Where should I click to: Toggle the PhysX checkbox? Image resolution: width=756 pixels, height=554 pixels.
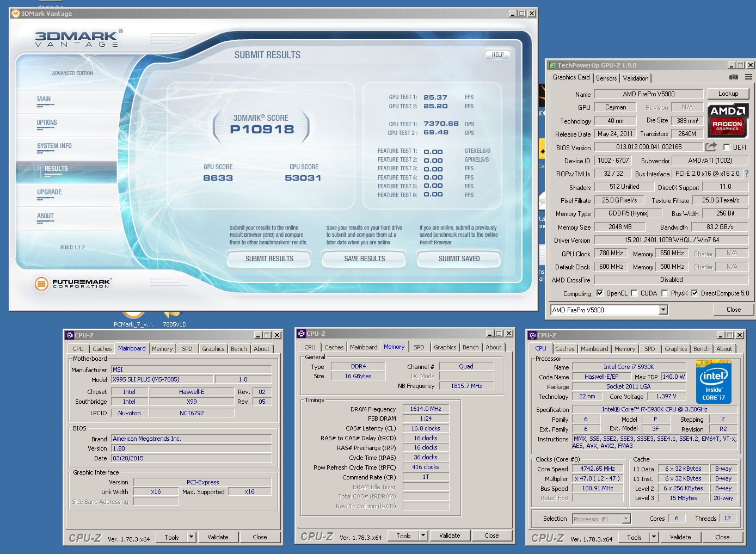click(x=665, y=293)
